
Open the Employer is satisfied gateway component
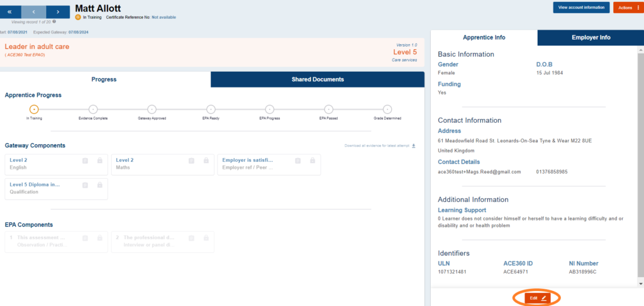255,164
